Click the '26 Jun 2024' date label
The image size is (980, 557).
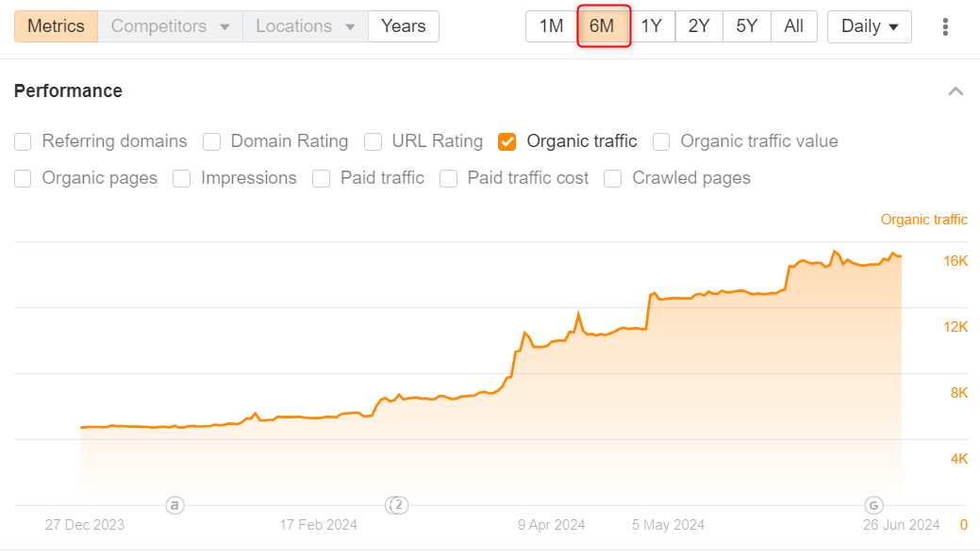pos(902,525)
